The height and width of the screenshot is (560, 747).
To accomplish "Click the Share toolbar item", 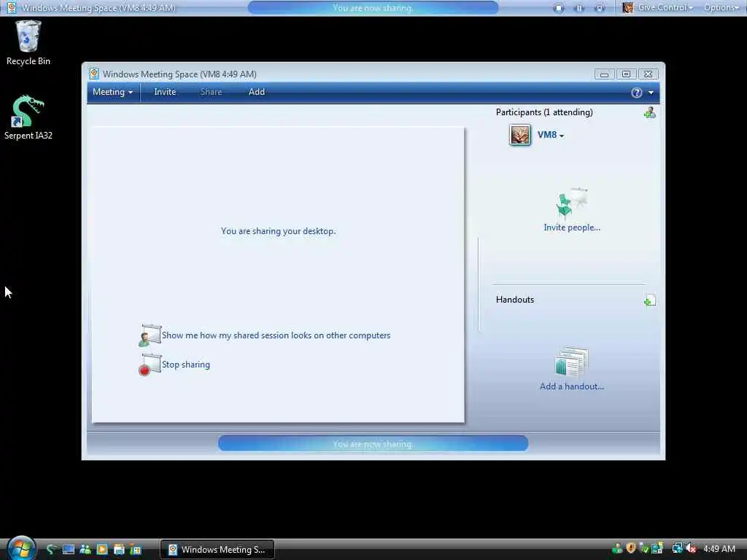I will [x=211, y=92].
